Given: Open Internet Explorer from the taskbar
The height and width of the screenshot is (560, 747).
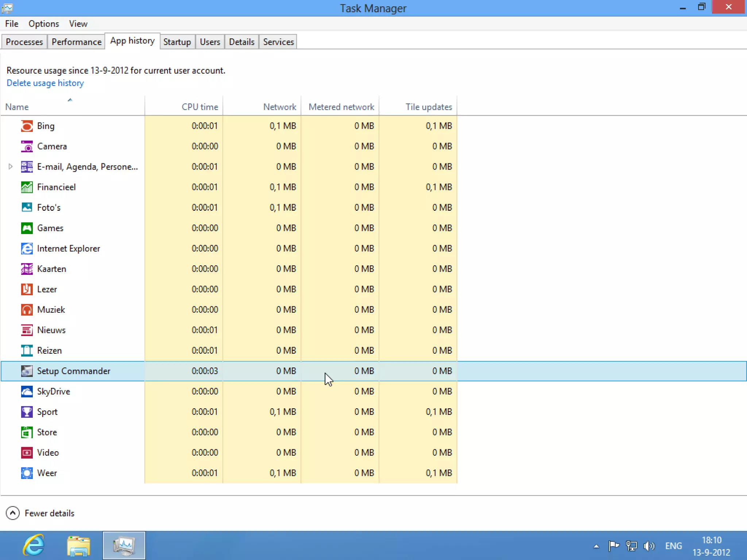Looking at the screenshot, I should [34, 545].
